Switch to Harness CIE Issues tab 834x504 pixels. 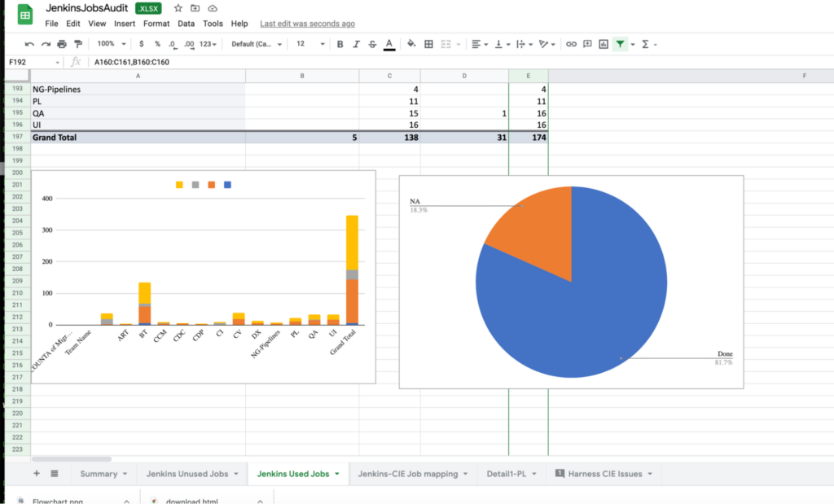[x=604, y=474]
